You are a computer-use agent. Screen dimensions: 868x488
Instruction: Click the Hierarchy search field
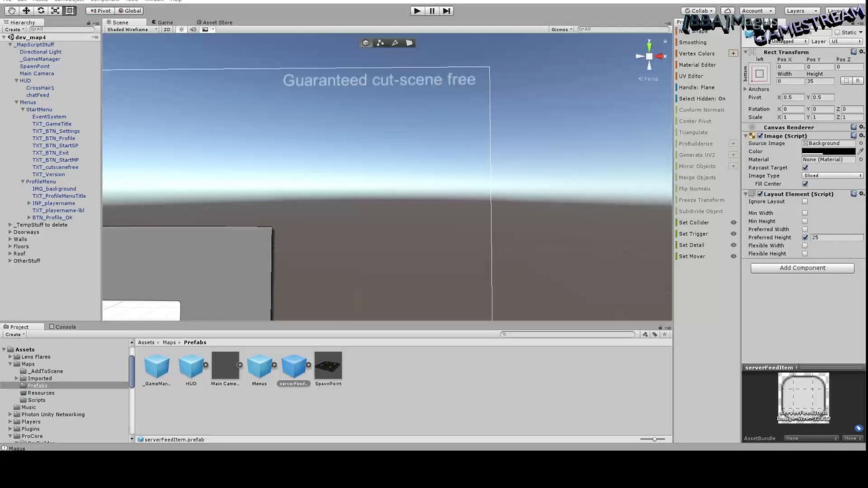point(62,30)
